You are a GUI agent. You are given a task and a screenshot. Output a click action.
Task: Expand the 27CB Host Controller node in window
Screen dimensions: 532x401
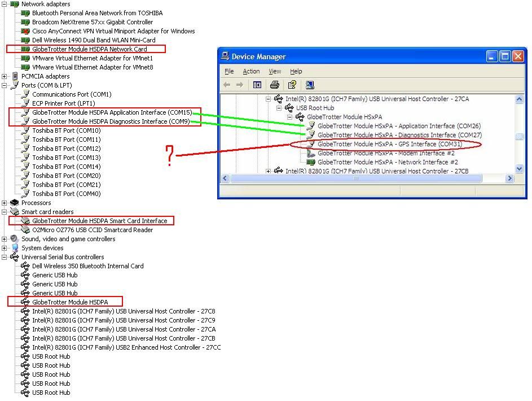tap(268, 171)
